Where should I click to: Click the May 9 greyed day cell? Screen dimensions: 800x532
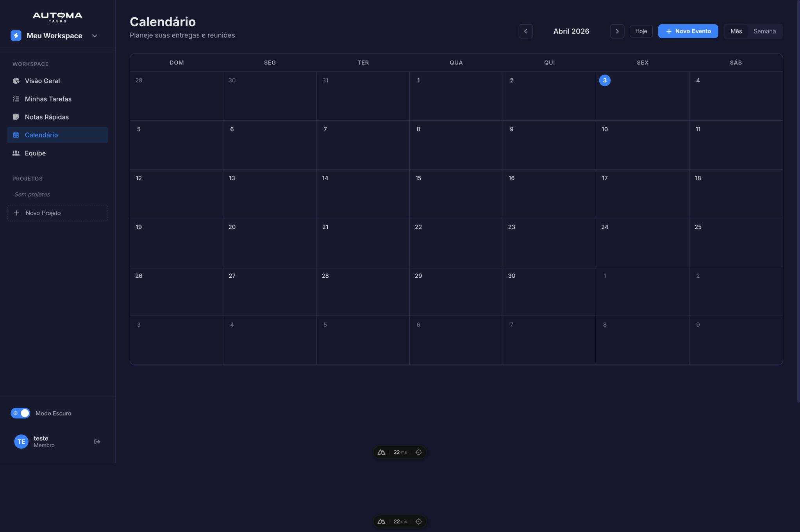click(736, 340)
